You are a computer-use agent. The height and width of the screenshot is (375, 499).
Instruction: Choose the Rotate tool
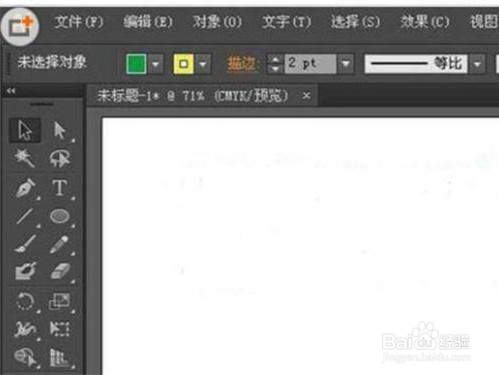point(25,301)
